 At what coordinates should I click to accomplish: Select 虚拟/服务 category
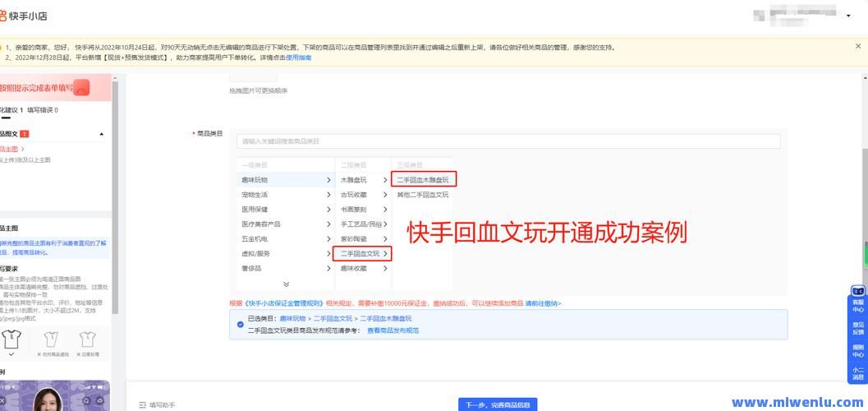coord(255,254)
